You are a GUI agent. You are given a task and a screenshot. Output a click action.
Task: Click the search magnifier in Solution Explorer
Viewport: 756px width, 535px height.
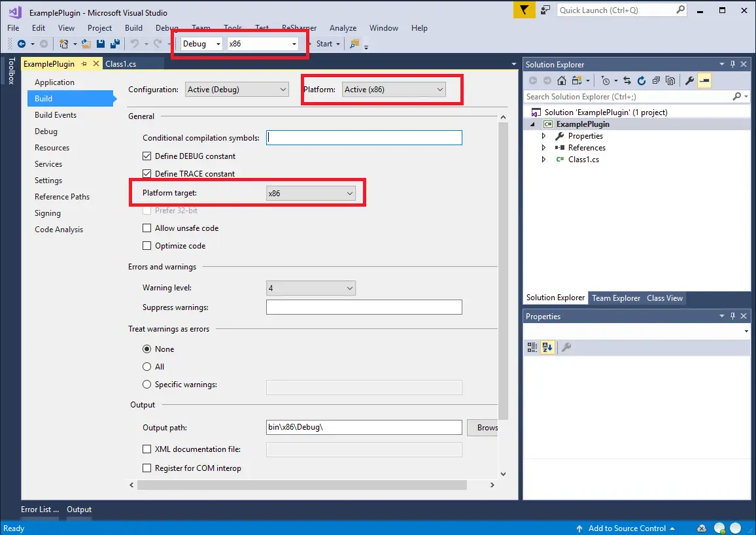pos(737,96)
